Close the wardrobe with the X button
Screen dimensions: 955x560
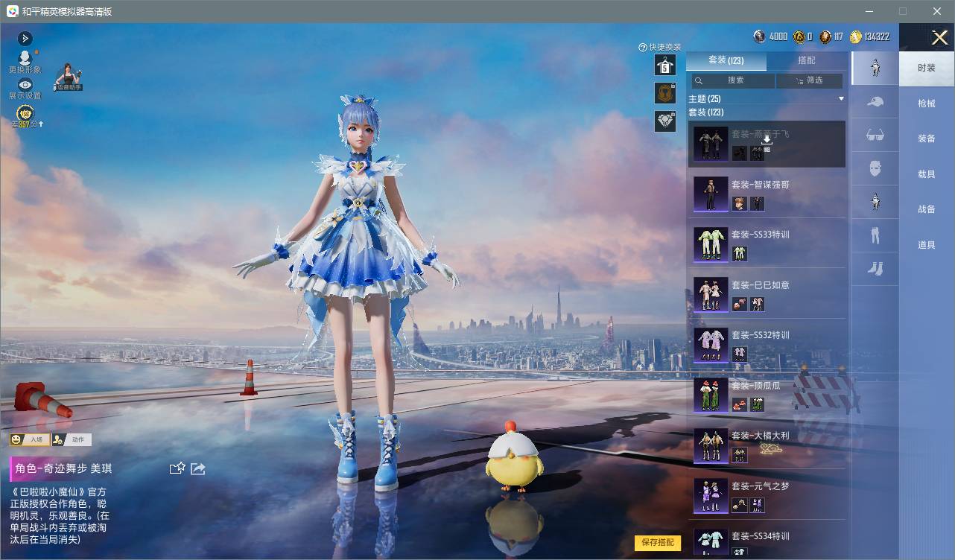[939, 37]
